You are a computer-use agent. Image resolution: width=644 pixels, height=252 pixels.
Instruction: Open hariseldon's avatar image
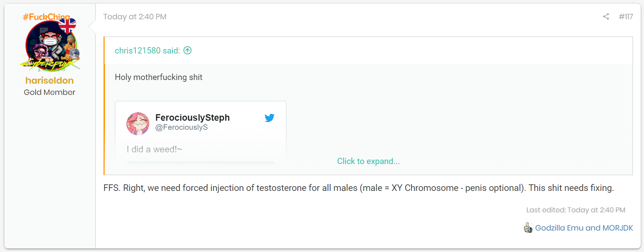pyautogui.click(x=50, y=44)
